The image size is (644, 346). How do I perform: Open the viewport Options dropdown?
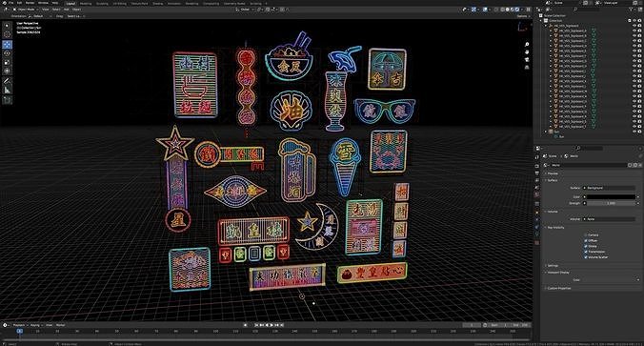(x=523, y=16)
